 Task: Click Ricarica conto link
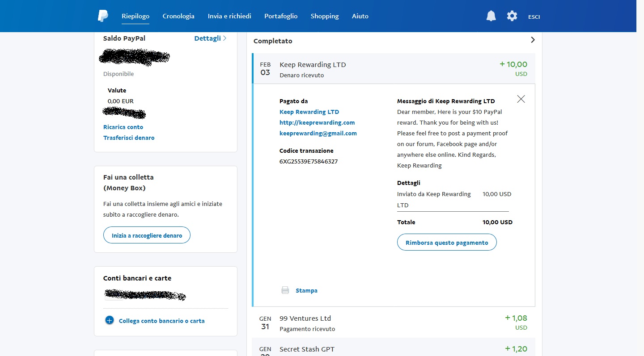pos(123,127)
